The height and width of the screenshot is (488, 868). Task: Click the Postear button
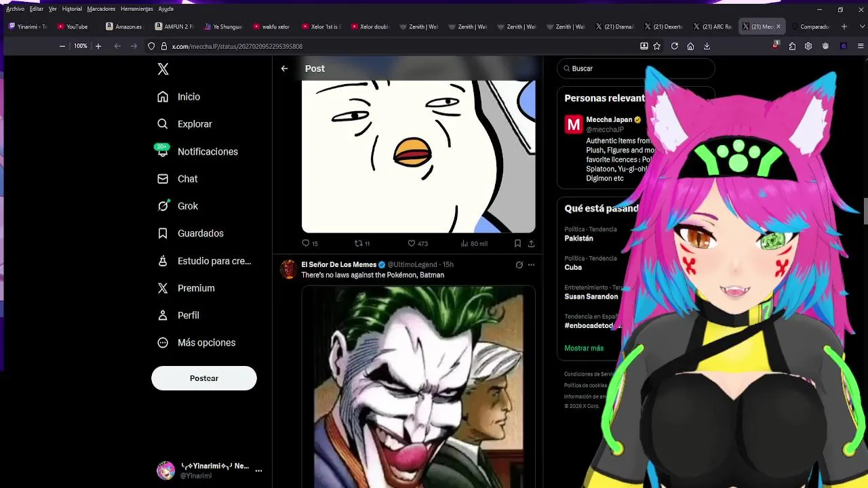click(x=204, y=378)
